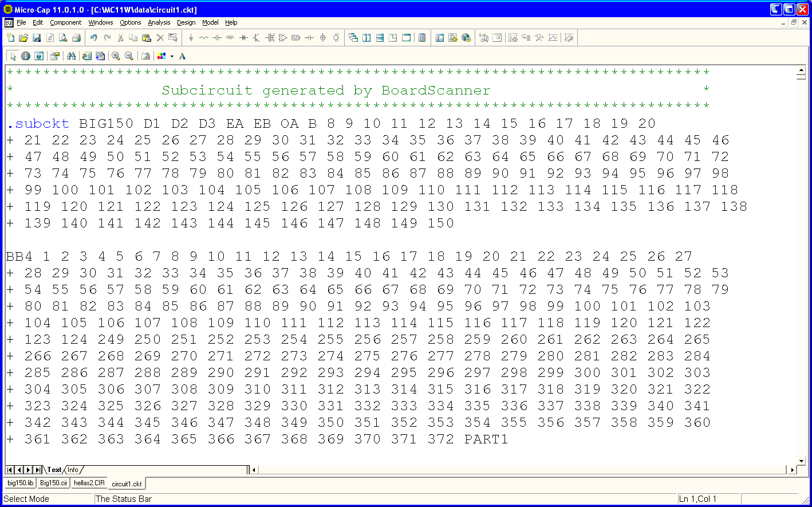Click the Info mode icon
The image size is (812, 507).
point(26,56)
